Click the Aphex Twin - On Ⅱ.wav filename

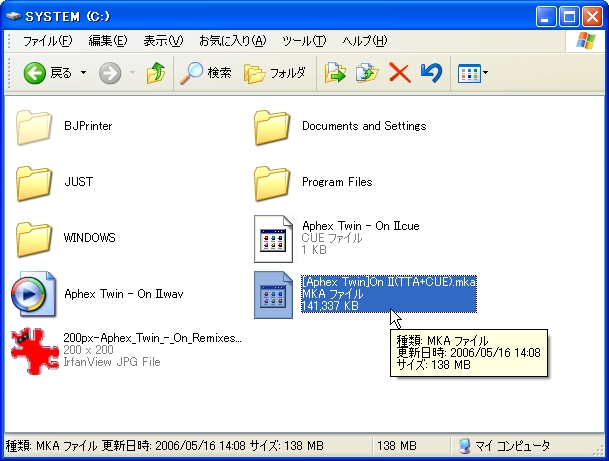pyautogui.click(x=124, y=294)
